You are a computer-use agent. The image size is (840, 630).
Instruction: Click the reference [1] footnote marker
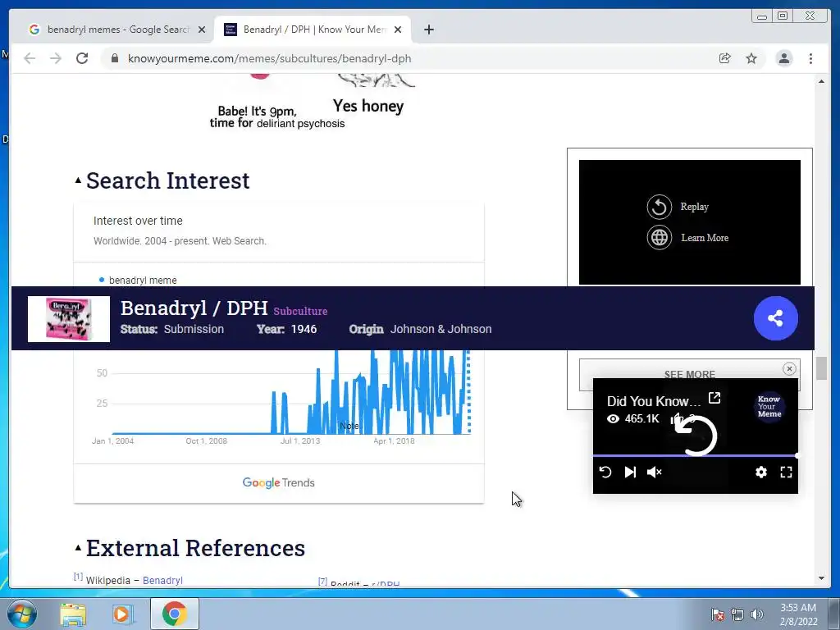(78, 577)
